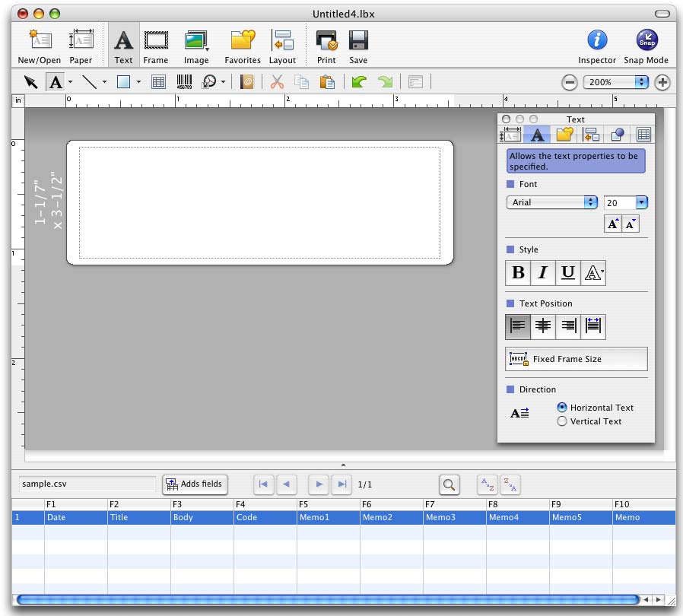Paste from the clipboard icon
This screenshot has width=683, height=616.
tap(327, 82)
